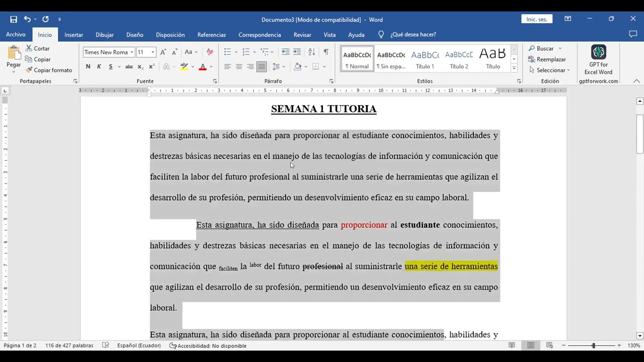Switch to read mode view
The width and height of the screenshot is (644, 362).
tap(512, 345)
